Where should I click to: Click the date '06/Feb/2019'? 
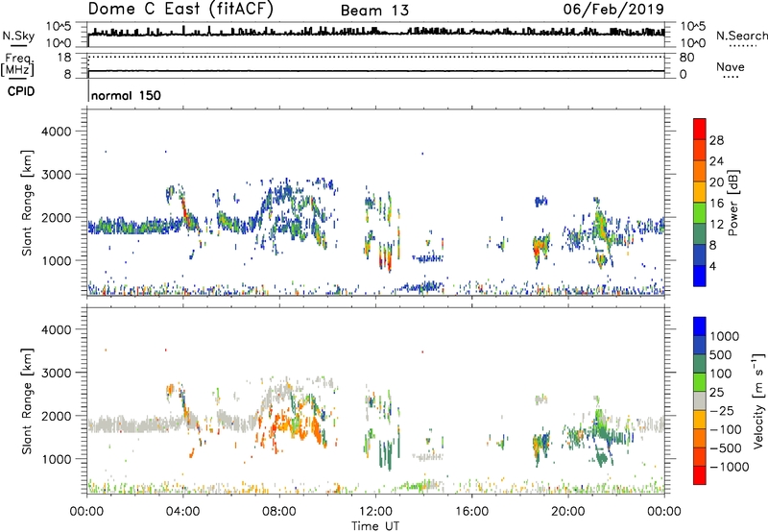(x=613, y=10)
